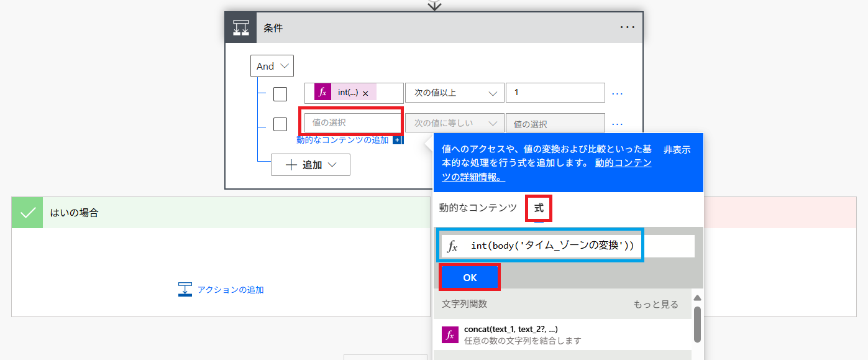The image size is (868, 360).
Task: Tick the second condition row checkbox
Action: click(280, 124)
